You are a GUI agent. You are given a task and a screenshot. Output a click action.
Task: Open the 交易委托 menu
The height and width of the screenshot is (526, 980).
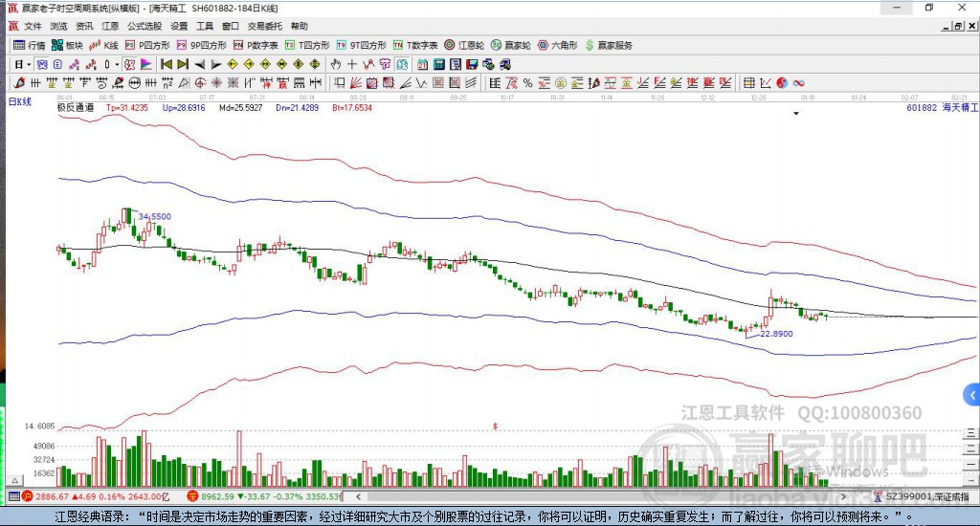coord(264,26)
